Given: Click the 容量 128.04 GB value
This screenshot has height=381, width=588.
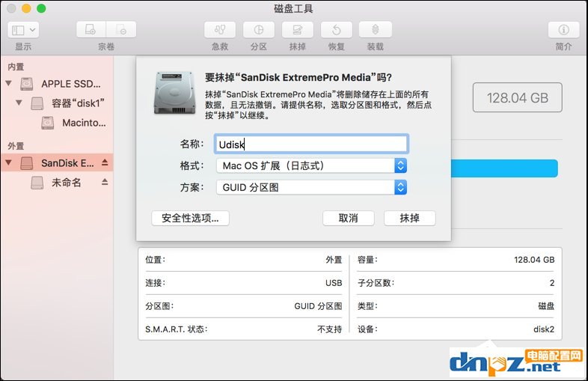Looking at the screenshot, I should (x=534, y=260).
